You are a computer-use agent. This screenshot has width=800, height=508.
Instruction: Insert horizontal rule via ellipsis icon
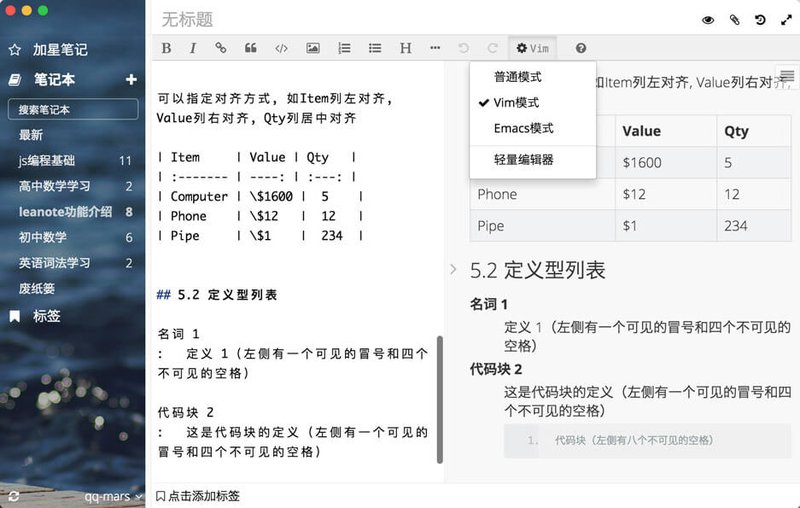click(435, 48)
